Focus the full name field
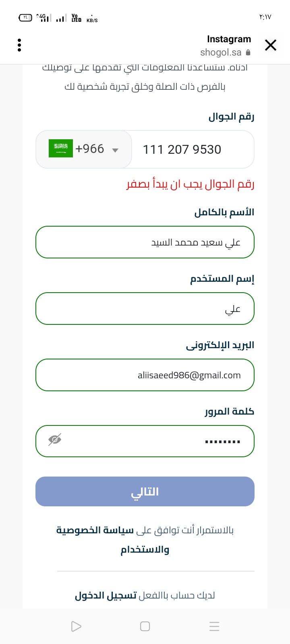Image resolution: width=290 pixels, height=644 pixels. pyautogui.click(x=145, y=242)
